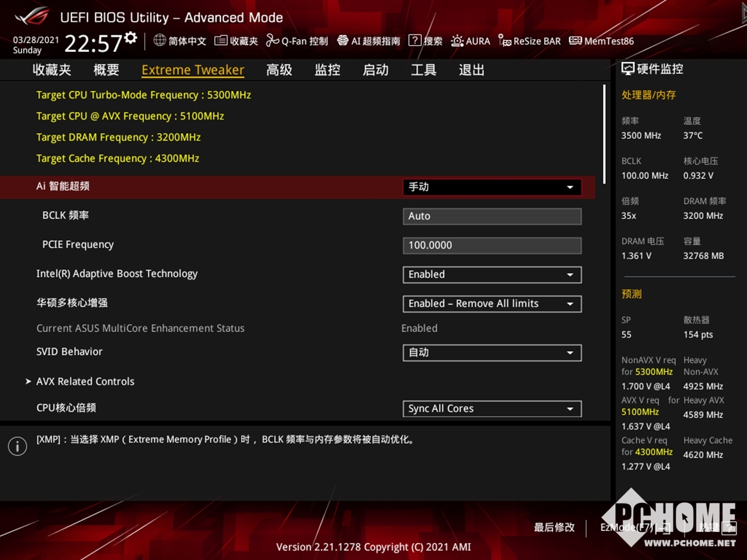Expand AVX Related Controls submenu

click(x=85, y=381)
